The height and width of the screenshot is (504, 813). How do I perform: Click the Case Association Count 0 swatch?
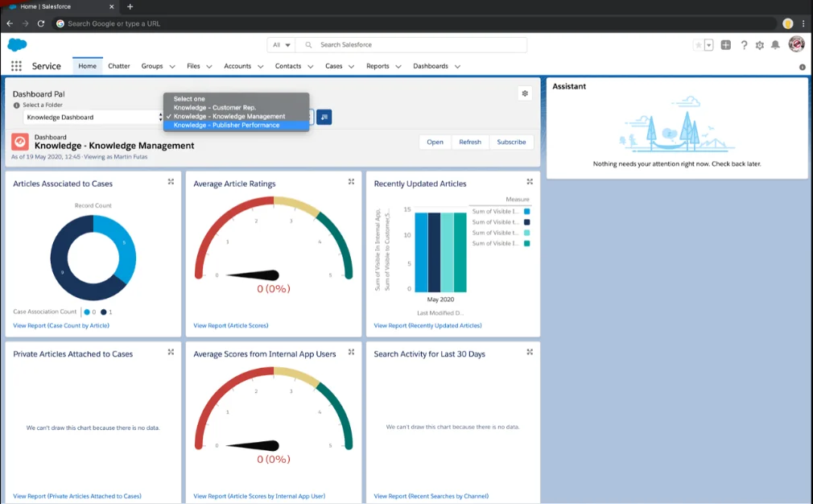tap(87, 312)
